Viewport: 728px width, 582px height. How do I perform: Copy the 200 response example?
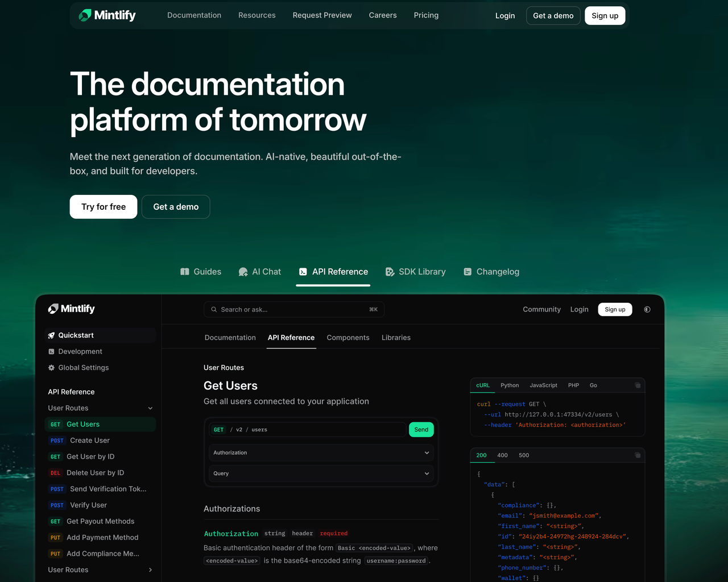(x=638, y=455)
